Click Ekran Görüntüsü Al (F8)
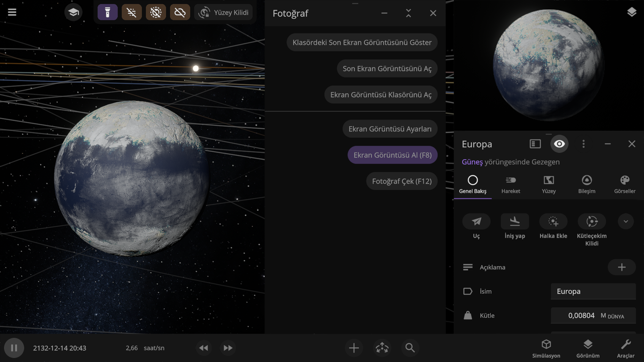 tap(392, 155)
